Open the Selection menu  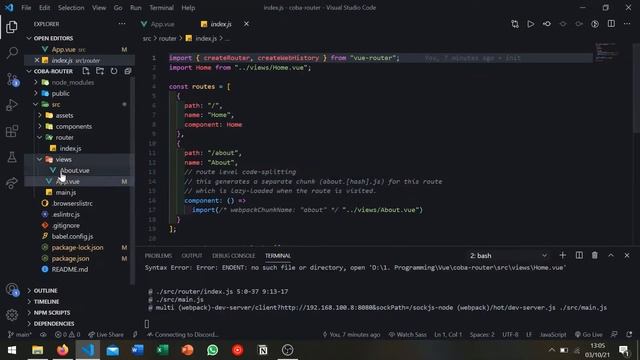(71, 7)
